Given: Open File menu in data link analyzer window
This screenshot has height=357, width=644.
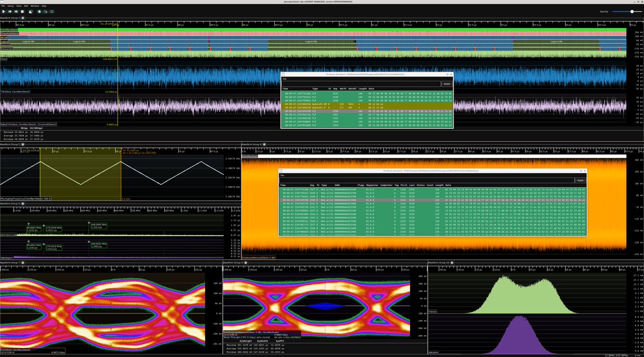Looking at the screenshot, I should [284, 79].
